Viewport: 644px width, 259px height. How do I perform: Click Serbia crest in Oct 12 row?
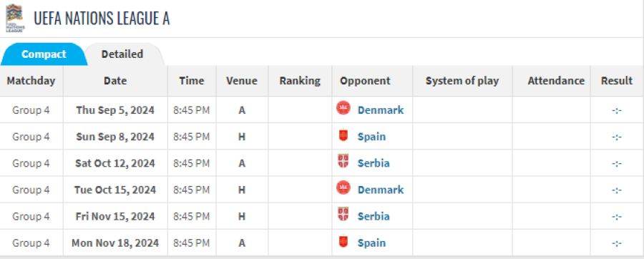(x=343, y=162)
